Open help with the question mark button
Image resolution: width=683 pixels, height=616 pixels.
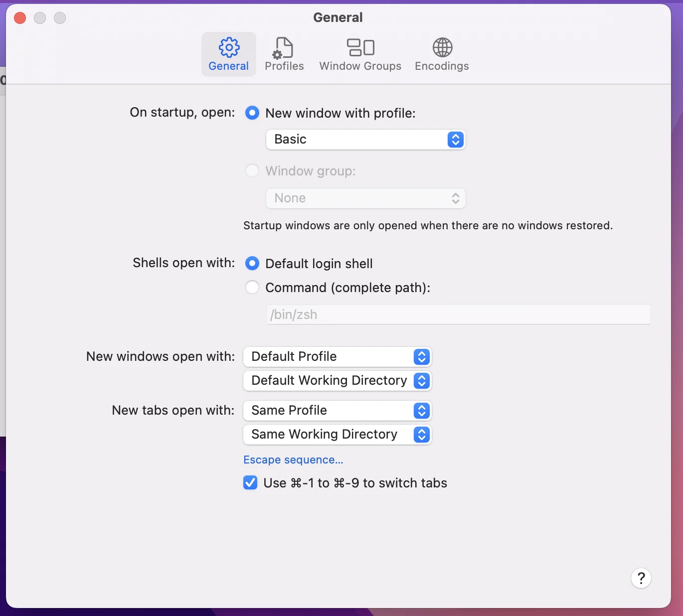641,578
